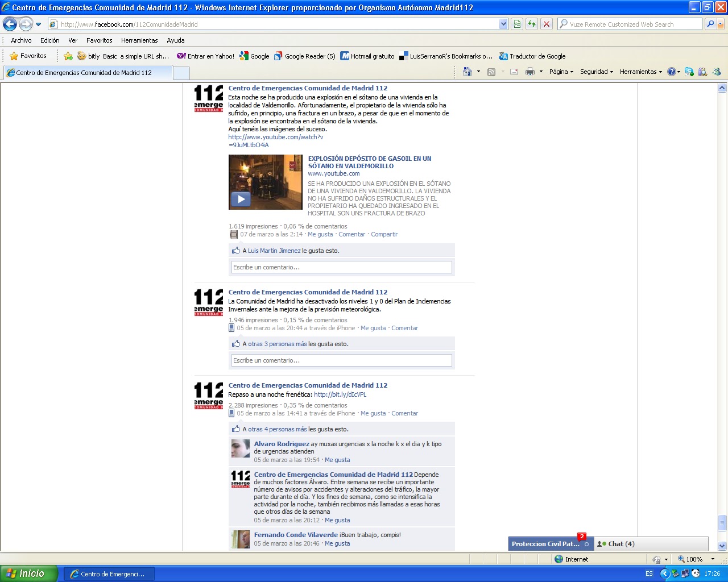Click Me gusta on the 07 de marzo post
728x582 pixels.
tap(320, 234)
